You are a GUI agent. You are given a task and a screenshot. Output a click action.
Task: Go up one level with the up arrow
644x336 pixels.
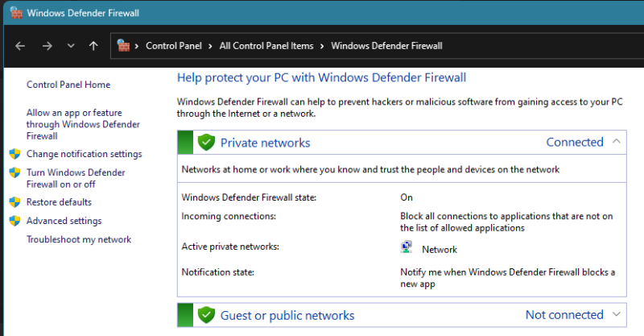tap(93, 46)
